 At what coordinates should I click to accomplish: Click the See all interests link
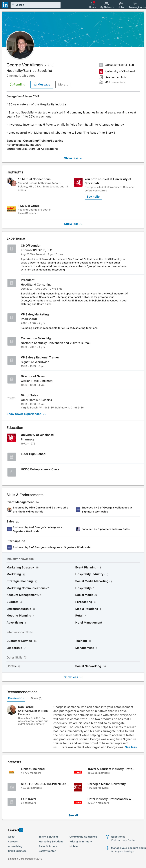click(x=73, y=815)
